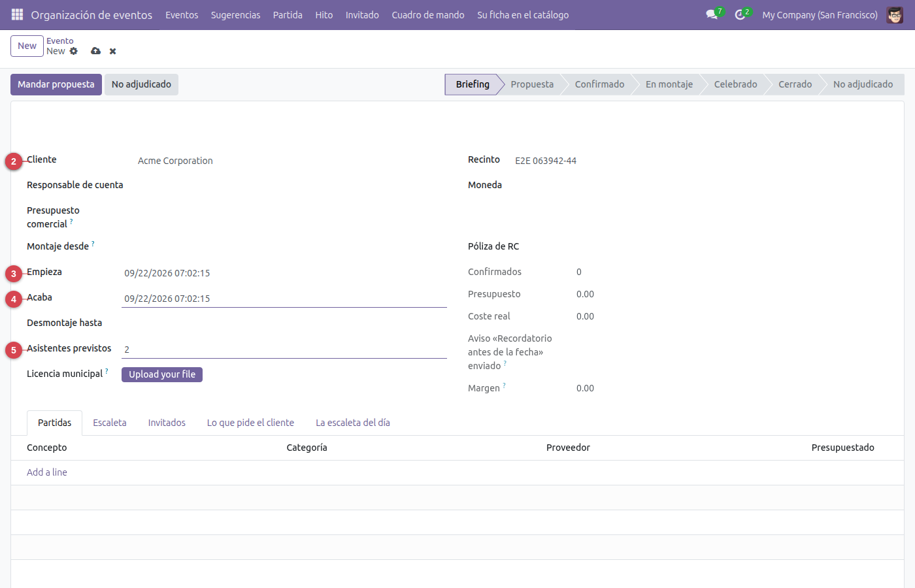Switch to the Escaleta tab
The image size is (915, 588).
point(110,423)
